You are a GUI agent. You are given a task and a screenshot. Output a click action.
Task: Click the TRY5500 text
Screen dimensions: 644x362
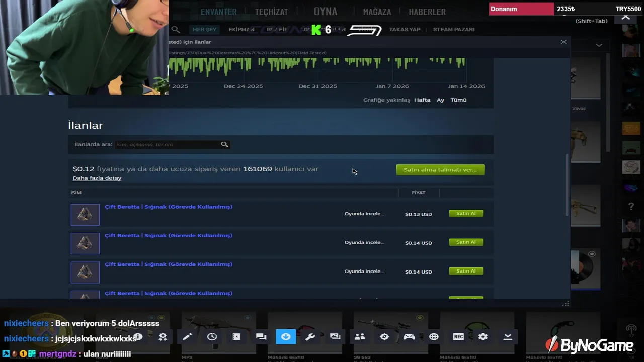pos(628,9)
